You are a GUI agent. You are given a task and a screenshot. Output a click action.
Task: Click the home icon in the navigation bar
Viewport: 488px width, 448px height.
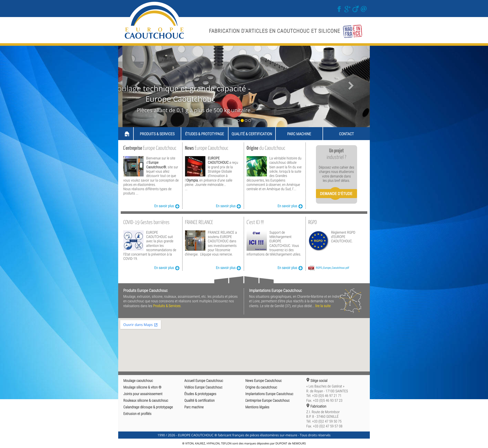[x=127, y=134]
